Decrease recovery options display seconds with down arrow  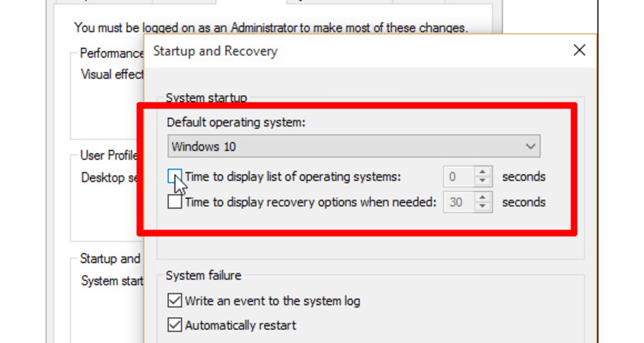point(483,207)
